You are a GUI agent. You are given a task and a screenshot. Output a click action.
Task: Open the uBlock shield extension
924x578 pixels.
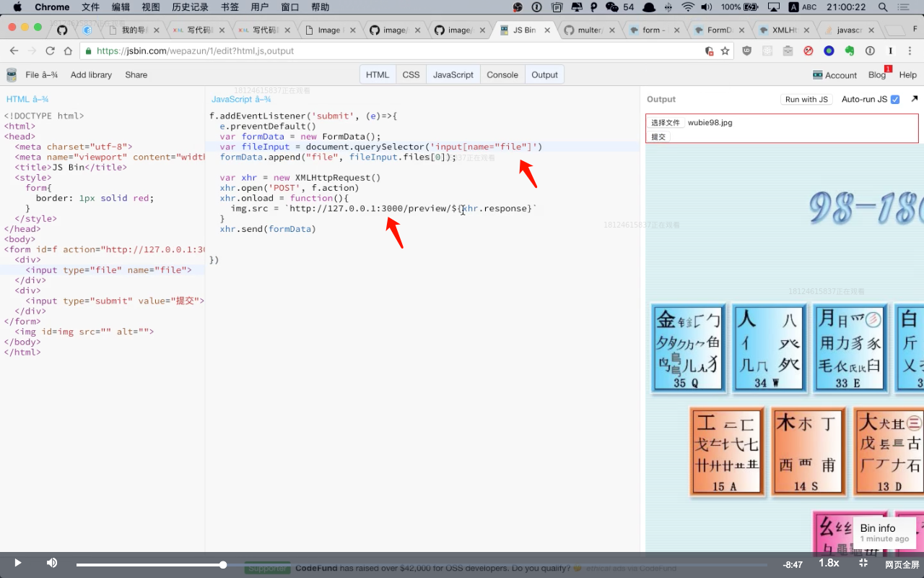747,51
